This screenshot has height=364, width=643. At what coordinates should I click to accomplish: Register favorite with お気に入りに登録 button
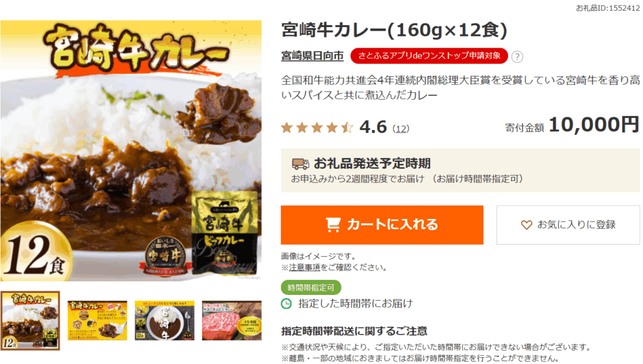(568, 225)
